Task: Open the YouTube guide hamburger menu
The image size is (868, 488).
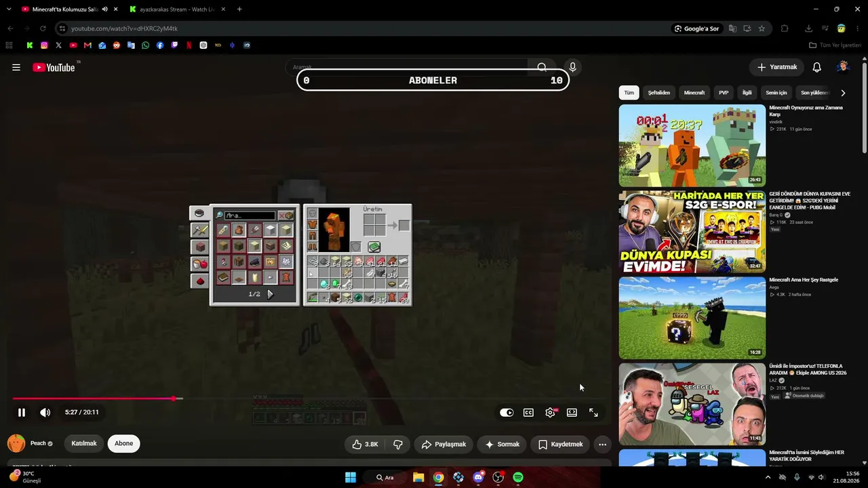Action: 16,67
